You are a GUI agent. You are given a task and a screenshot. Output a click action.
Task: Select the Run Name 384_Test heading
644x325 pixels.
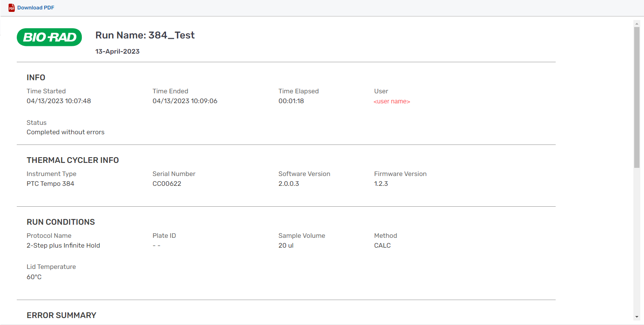[145, 36]
